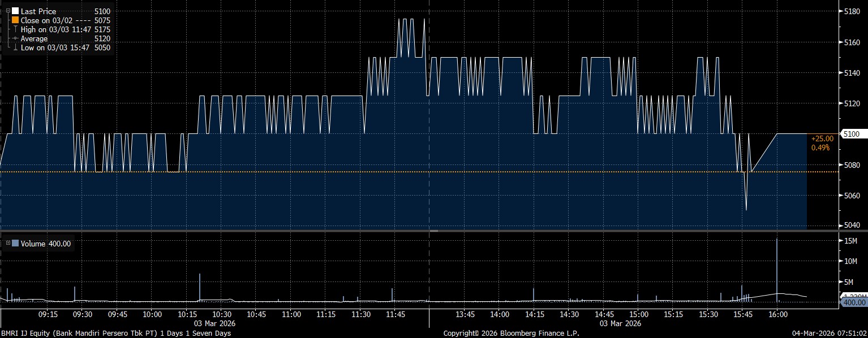This screenshot has width=868, height=338.
Task: Click the white Last Price color swatch
Action: pyautogui.click(x=15, y=11)
